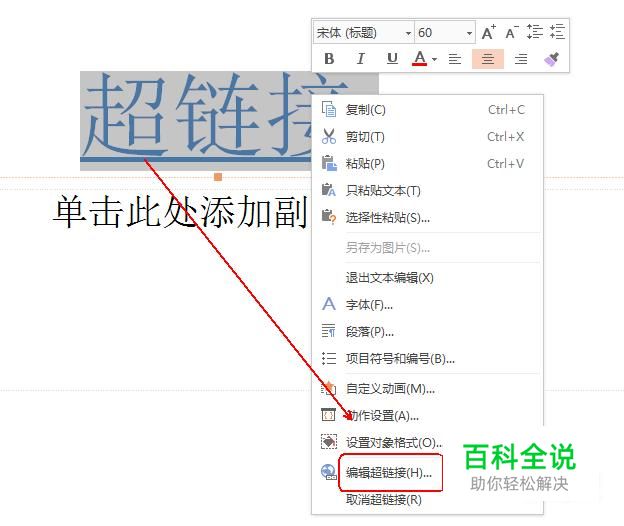Select 退出文本编辑(X) menu entry
The image size is (624, 526).
point(428,278)
